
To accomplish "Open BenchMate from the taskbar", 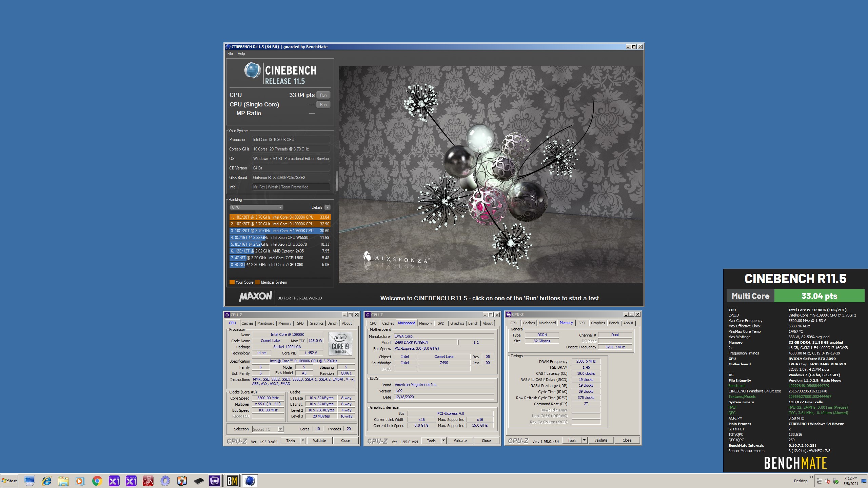I will tap(232, 481).
